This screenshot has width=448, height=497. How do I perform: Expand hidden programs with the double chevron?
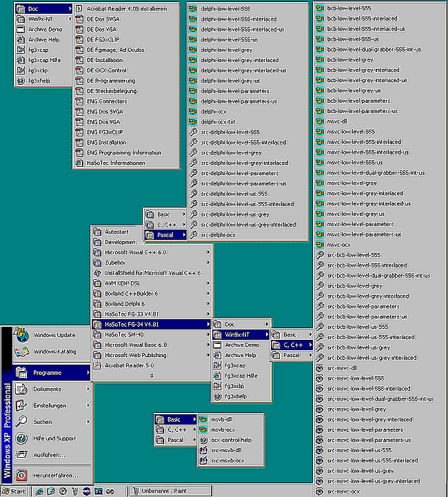[x=151, y=376]
